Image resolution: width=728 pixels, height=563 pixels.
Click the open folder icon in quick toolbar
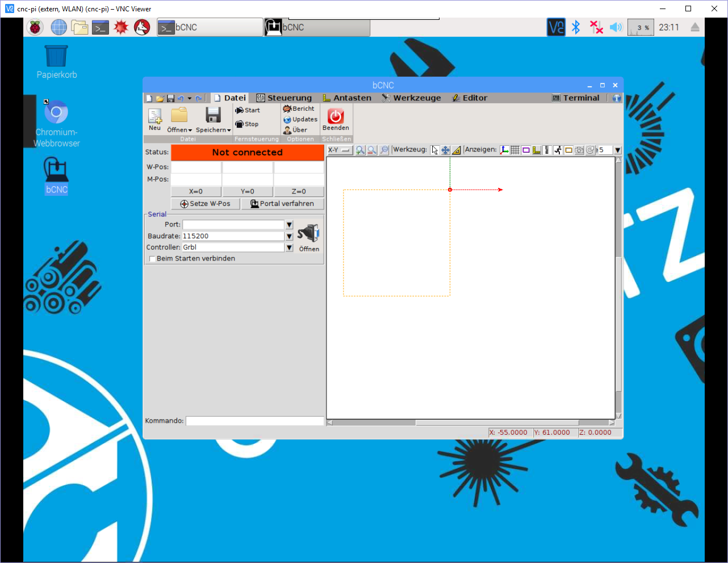(x=160, y=98)
